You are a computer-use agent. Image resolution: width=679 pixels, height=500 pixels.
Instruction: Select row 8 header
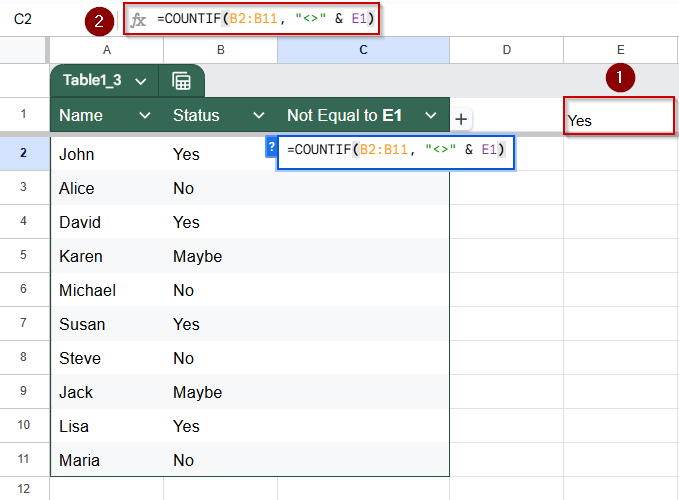tap(23, 357)
